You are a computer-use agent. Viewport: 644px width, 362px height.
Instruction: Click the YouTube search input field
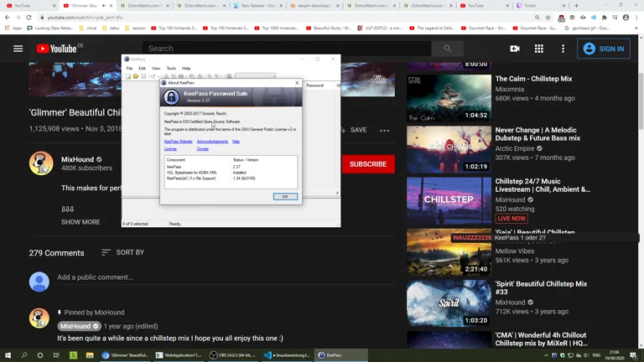(x=285, y=49)
